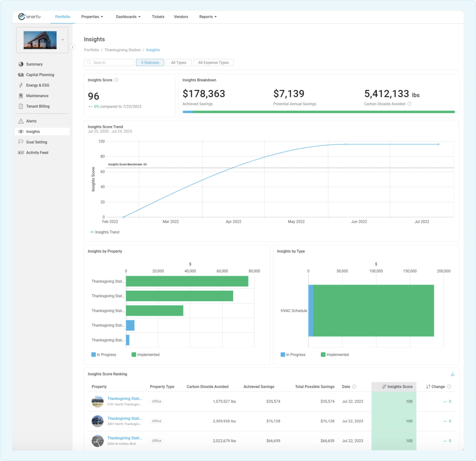
Task: Open the All Expense Types filter
Action: [x=213, y=62]
